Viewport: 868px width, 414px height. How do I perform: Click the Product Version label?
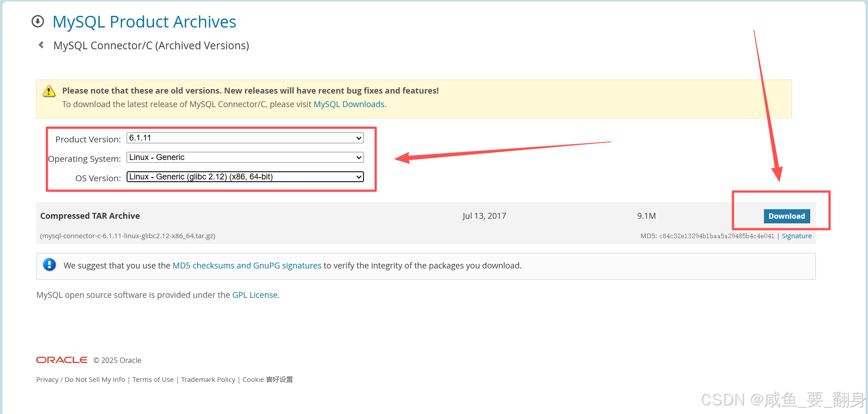click(x=88, y=140)
